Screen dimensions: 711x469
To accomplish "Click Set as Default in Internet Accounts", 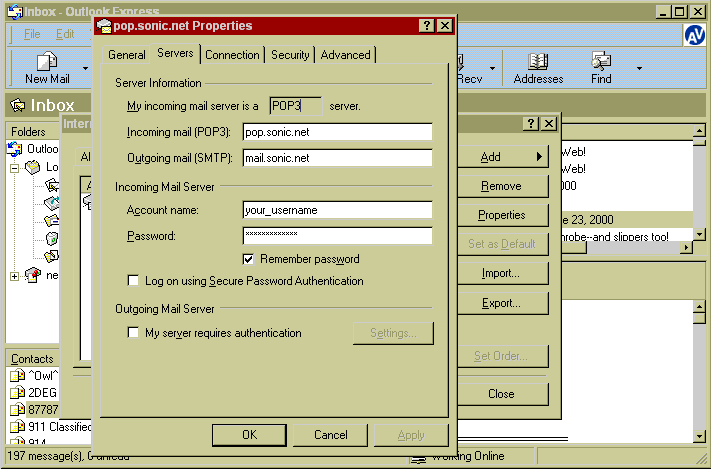I will (502, 244).
